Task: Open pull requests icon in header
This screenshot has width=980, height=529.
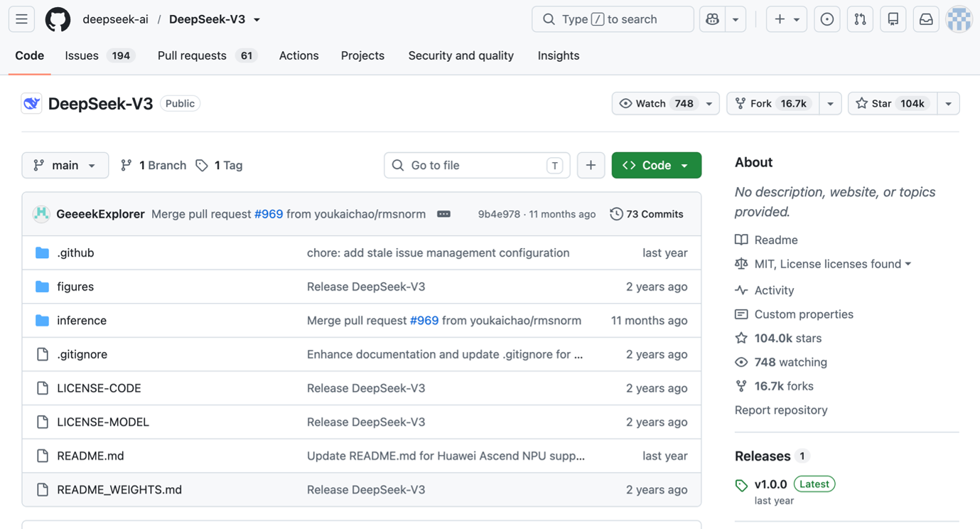Action: tap(860, 19)
